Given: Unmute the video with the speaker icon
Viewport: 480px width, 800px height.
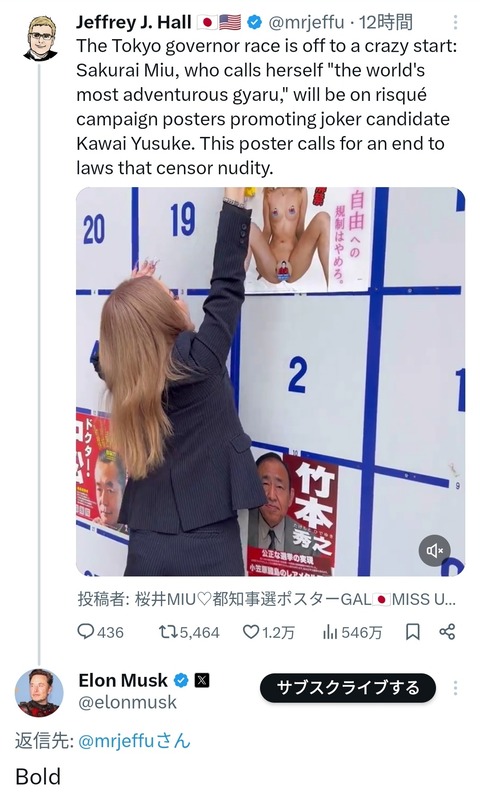Looking at the screenshot, I should pyautogui.click(x=435, y=551).
